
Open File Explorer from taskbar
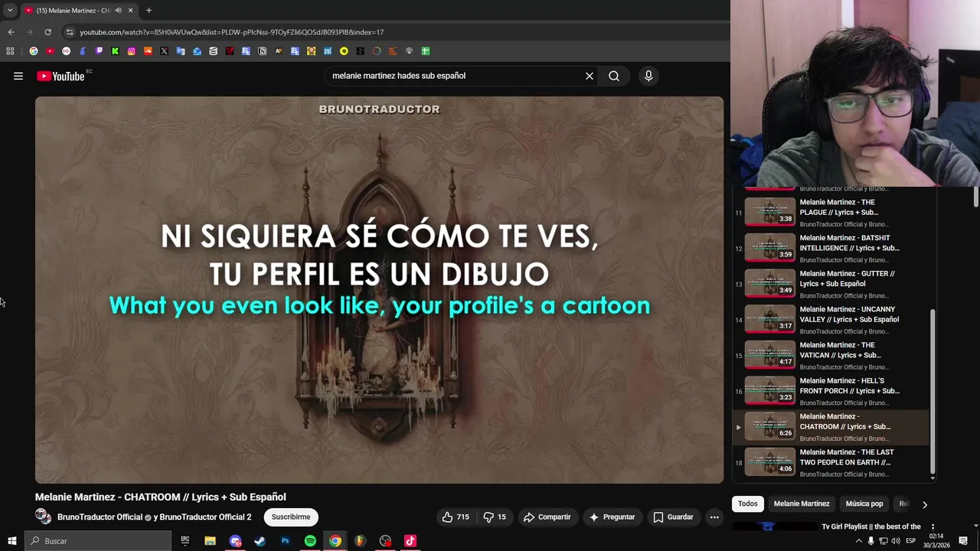pyautogui.click(x=210, y=541)
